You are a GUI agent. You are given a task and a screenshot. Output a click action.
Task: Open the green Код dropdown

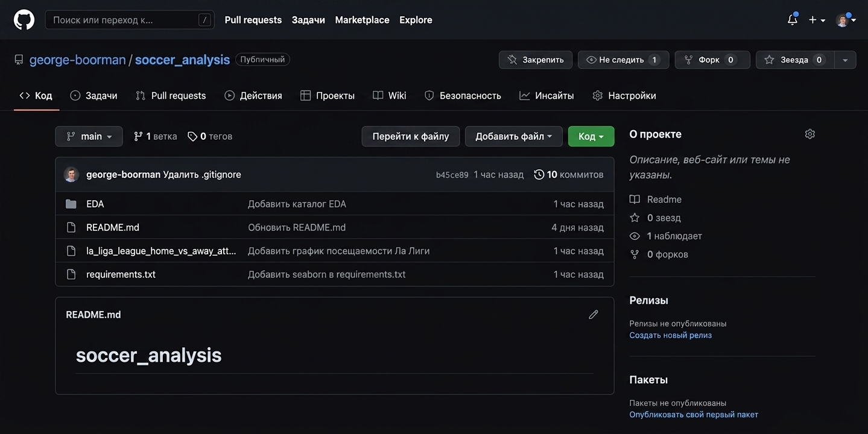point(591,136)
